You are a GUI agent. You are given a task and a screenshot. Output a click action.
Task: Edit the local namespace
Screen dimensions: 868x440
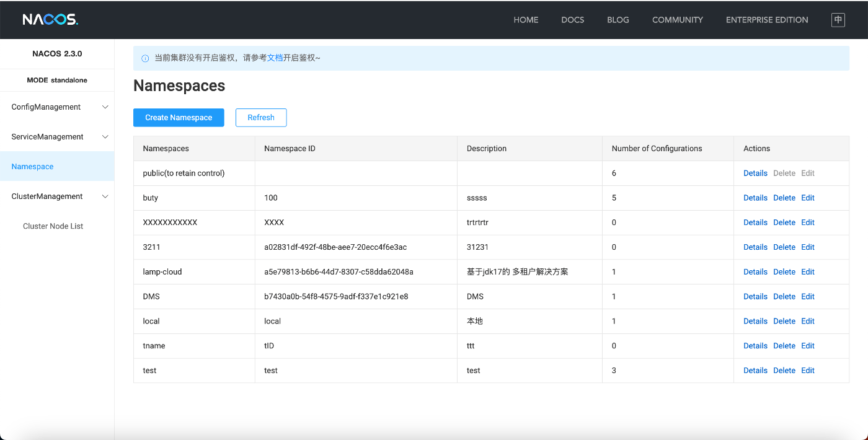pos(808,322)
